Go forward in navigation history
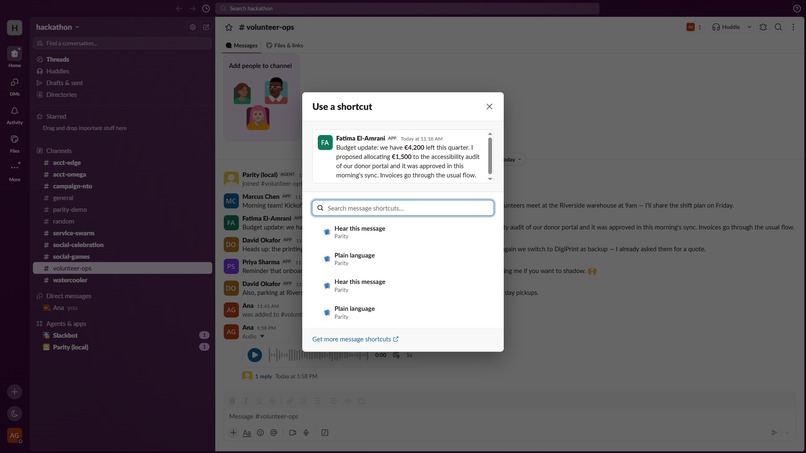The height and width of the screenshot is (453, 806). [192, 8]
